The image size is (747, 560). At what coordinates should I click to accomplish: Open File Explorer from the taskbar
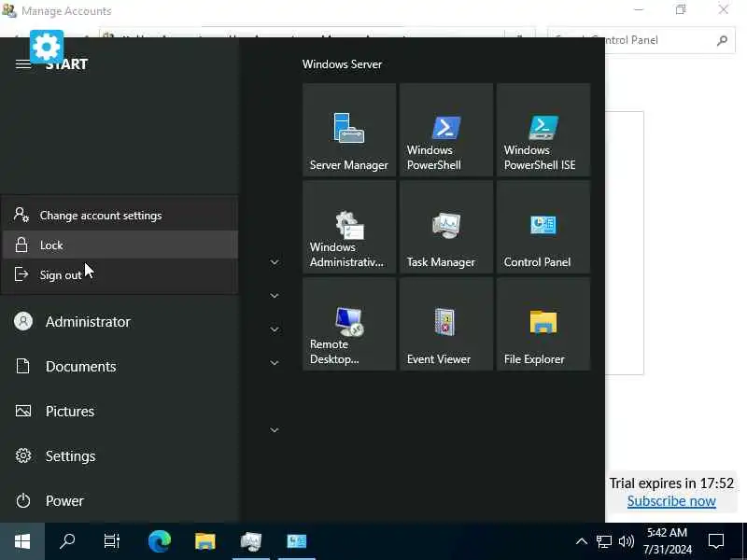[x=205, y=541]
